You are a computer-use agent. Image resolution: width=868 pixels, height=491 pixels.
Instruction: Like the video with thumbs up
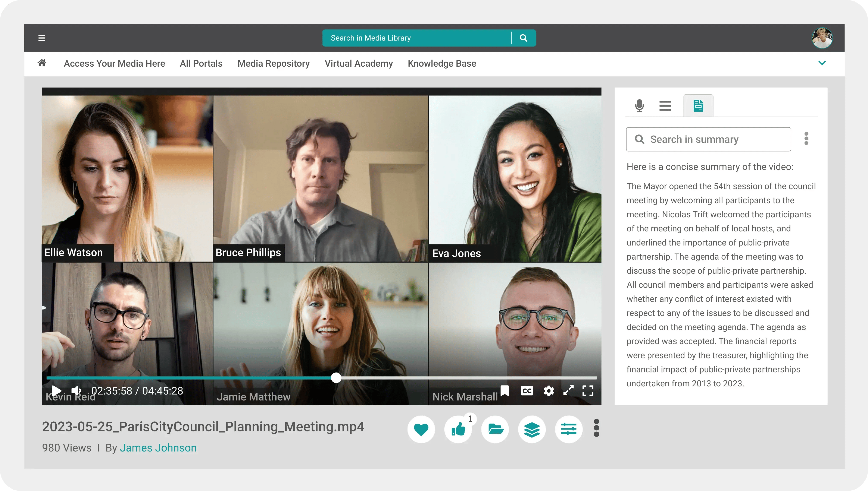coord(458,429)
